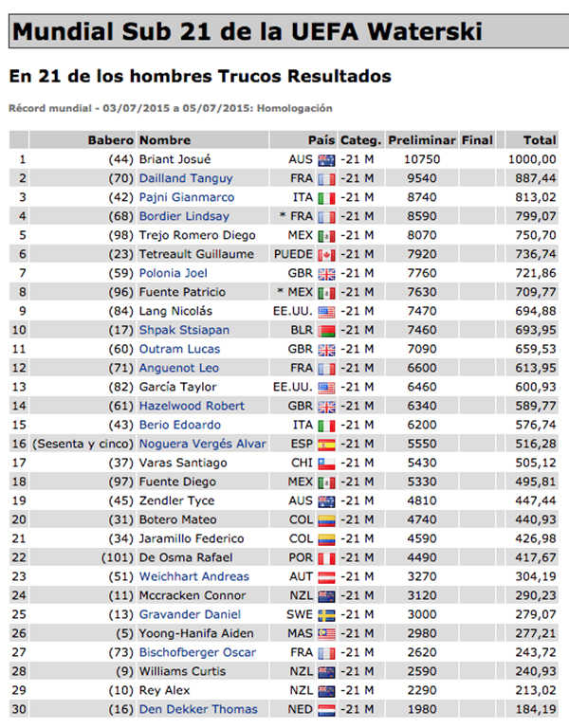Click the Nombre column header
569x728 pixels.
click(x=165, y=140)
